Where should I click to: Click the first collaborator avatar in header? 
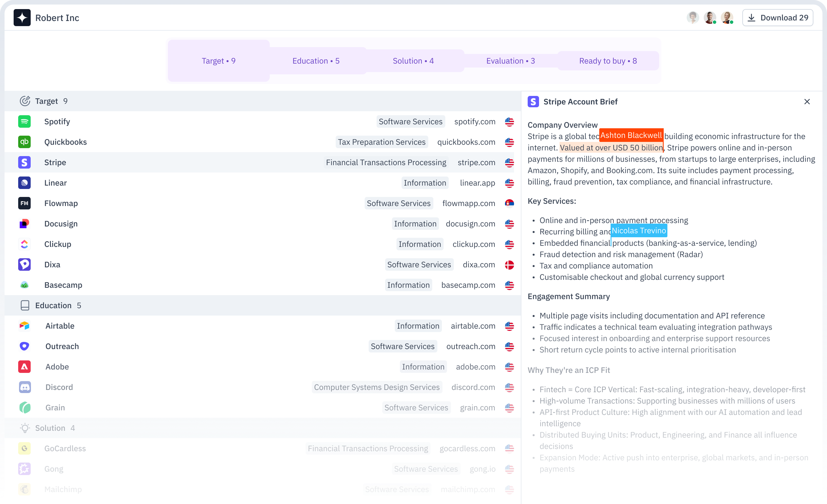692,17
